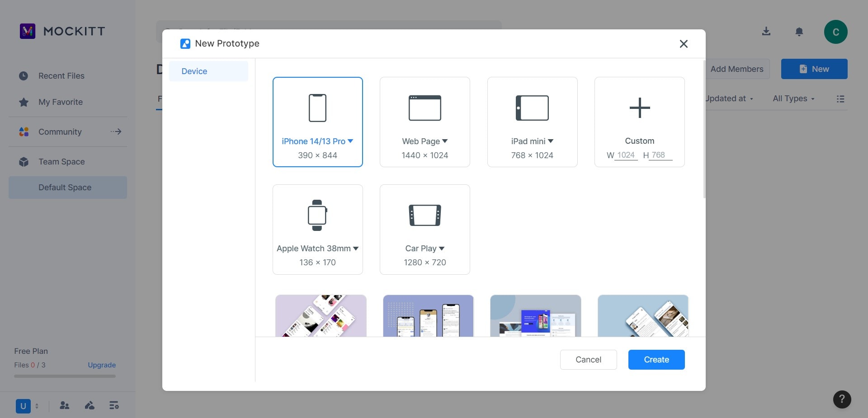Select the blue three-phone template thumbnail
This screenshot has width=868, height=418.
428,316
